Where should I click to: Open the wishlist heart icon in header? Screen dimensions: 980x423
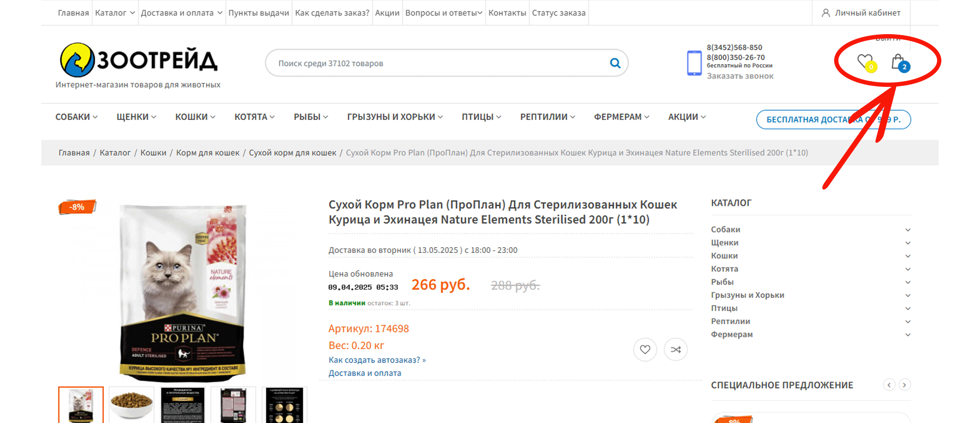point(864,62)
